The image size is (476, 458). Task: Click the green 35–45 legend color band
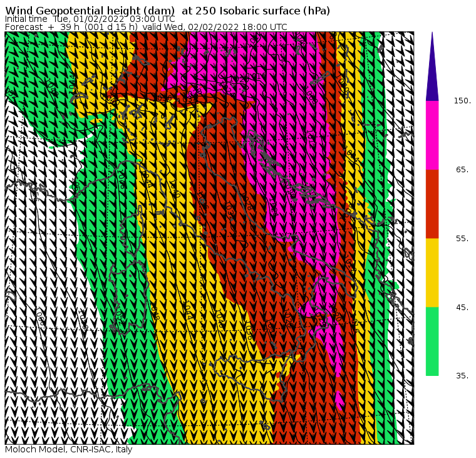click(432, 341)
